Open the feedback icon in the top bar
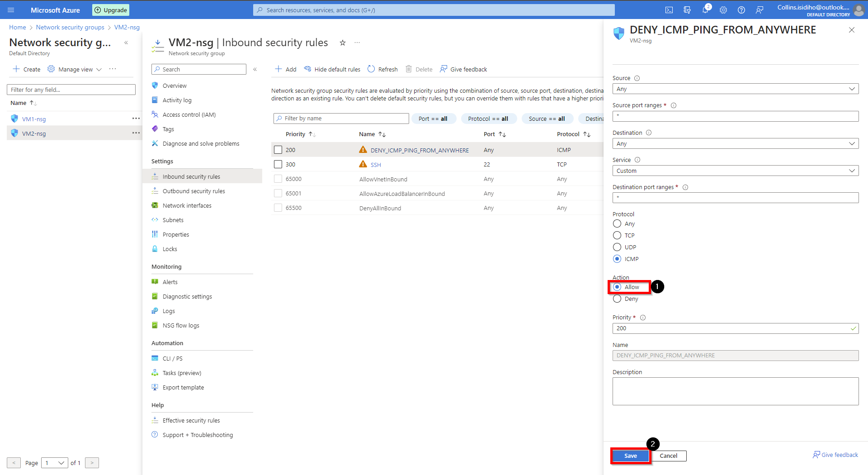 coord(759,10)
